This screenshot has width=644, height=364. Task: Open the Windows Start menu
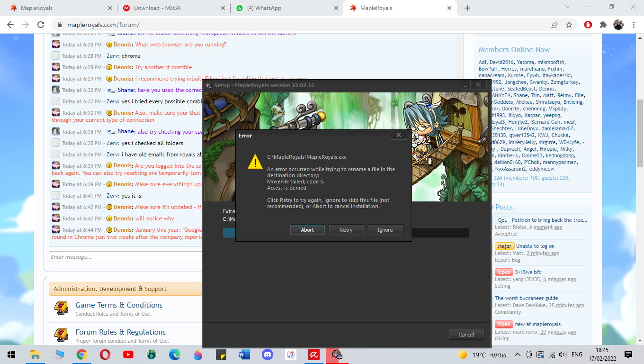point(11,355)
